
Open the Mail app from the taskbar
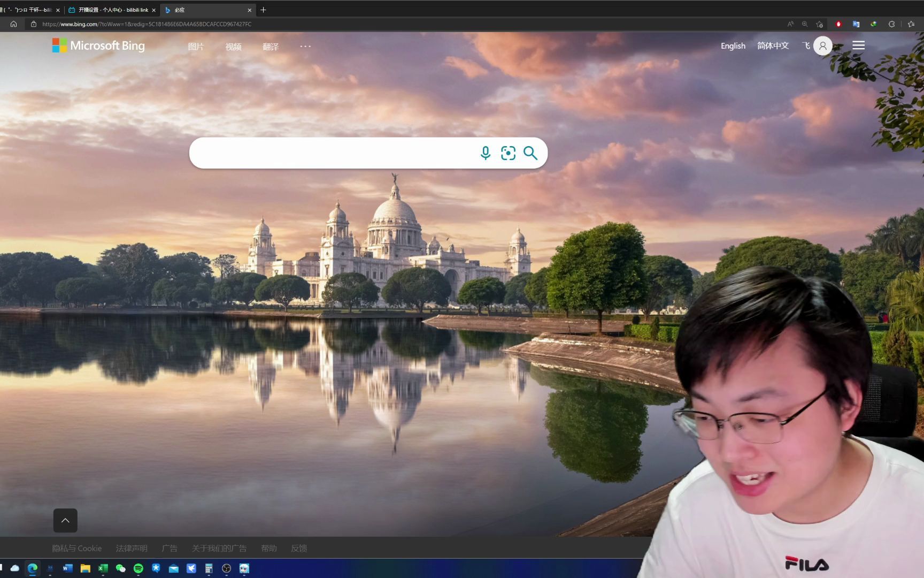point(173,568)
